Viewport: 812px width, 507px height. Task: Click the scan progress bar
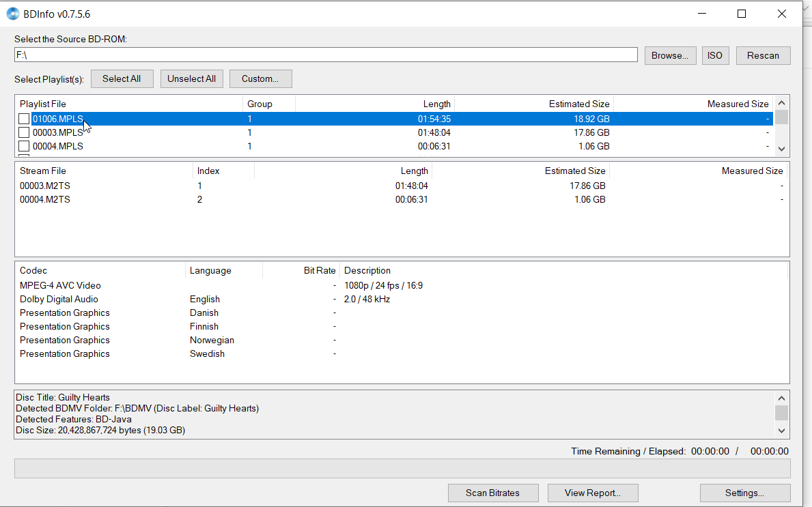click(402, 468)
